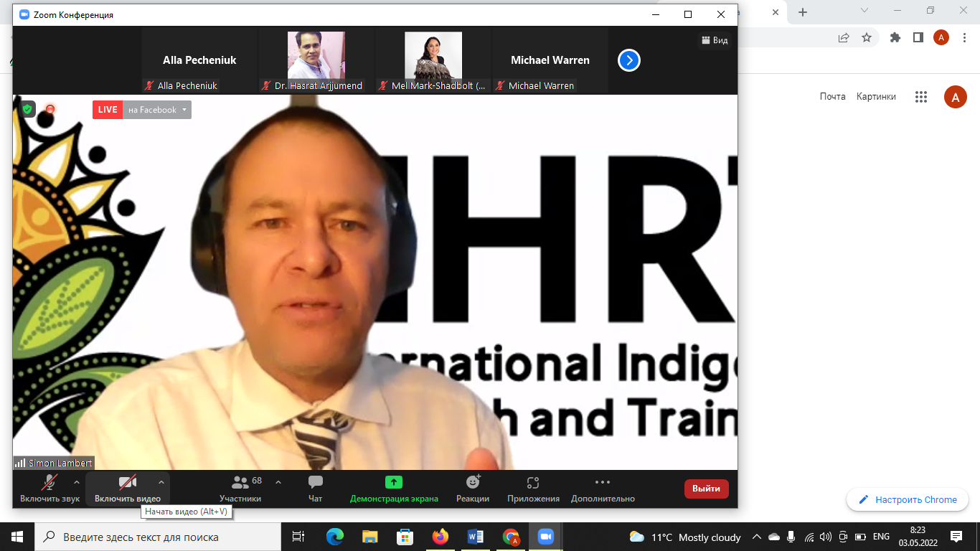Select Dr. Hasrat Arjjumend video thumbnail

pos(316,56)
